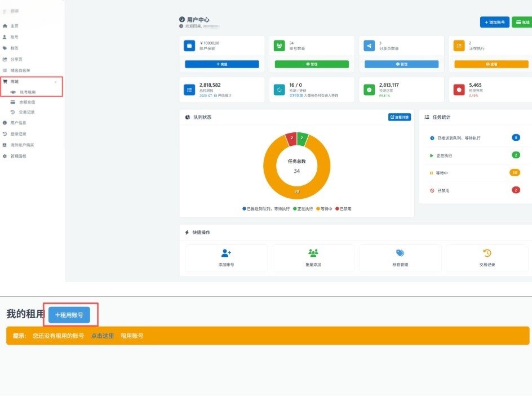The height and width of the screenshot is (397, 532).
Task: Collapse the 商城 sidebar menu chevron
Action: (56, 82)
